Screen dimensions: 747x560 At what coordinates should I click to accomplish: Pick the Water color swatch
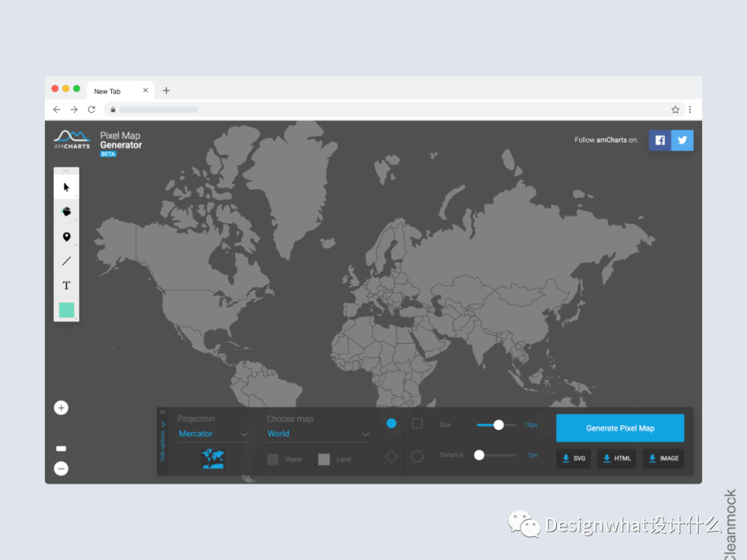point(273,460)
